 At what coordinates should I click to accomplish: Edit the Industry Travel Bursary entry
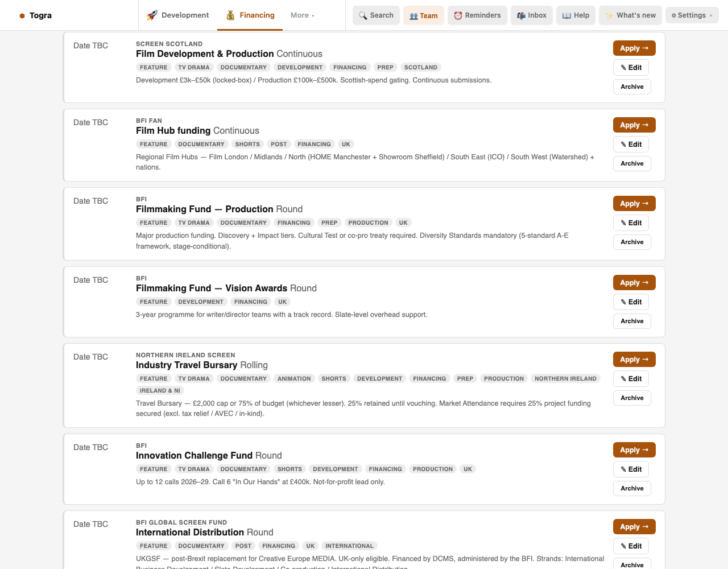point(631,379)
